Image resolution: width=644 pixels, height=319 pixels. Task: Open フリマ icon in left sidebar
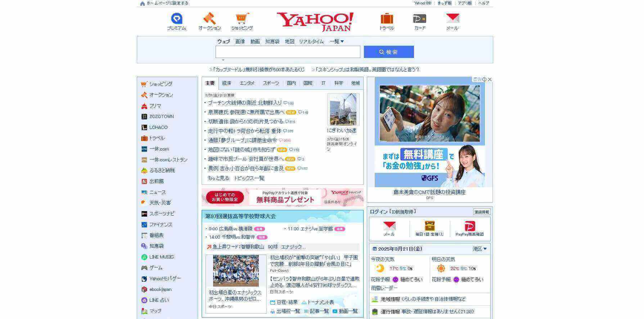point(144,106)
